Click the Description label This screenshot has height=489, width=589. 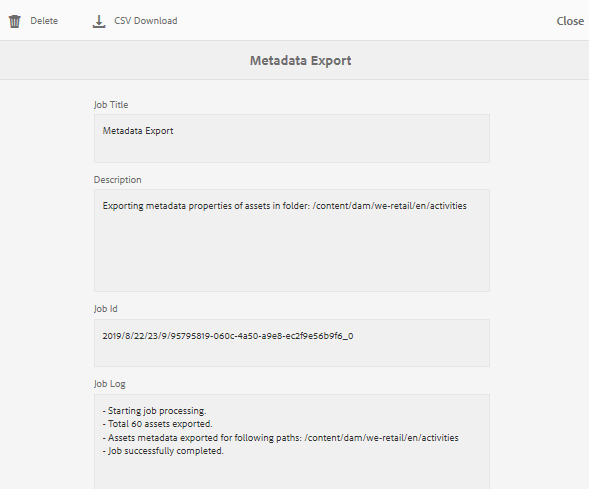tap(118, 180)
